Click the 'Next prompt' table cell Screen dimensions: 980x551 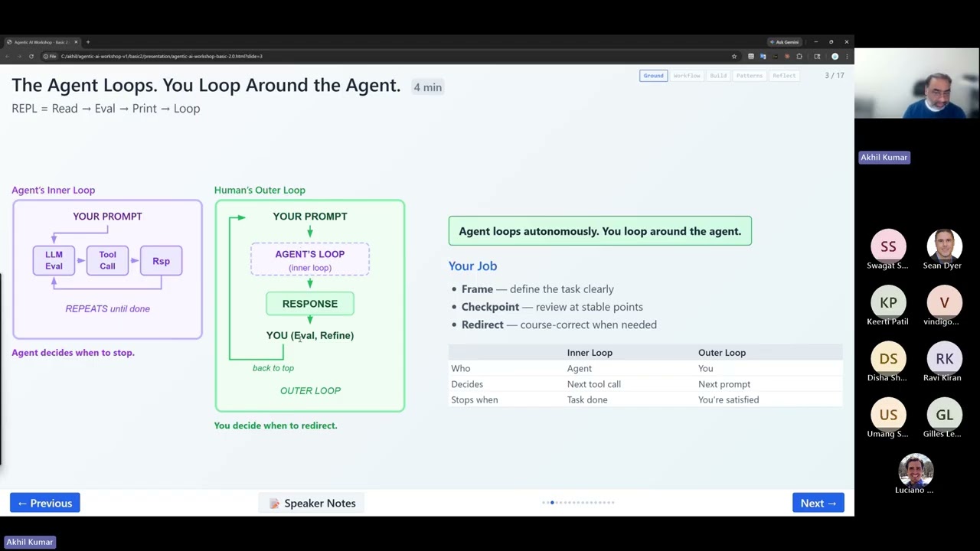[x=724, y=384]
